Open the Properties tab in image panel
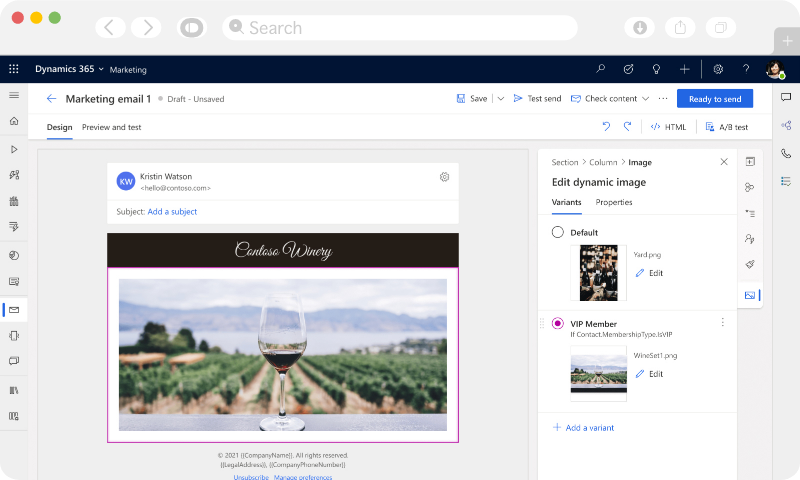 click(x=614, y=202)
